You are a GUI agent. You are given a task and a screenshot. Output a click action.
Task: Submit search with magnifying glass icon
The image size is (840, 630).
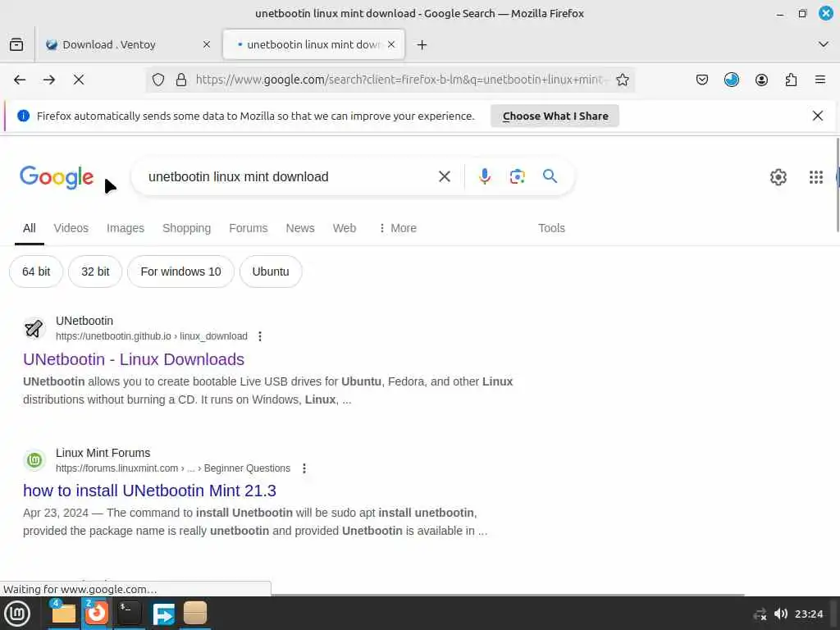pyautogui.click(x=550, y=176)
